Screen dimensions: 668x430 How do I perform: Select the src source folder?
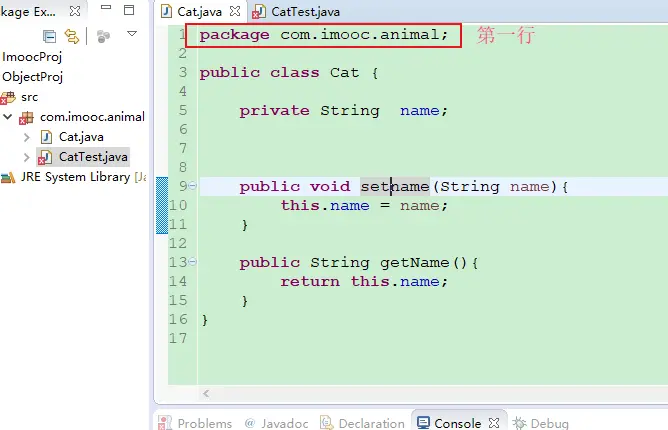point(29,97)
